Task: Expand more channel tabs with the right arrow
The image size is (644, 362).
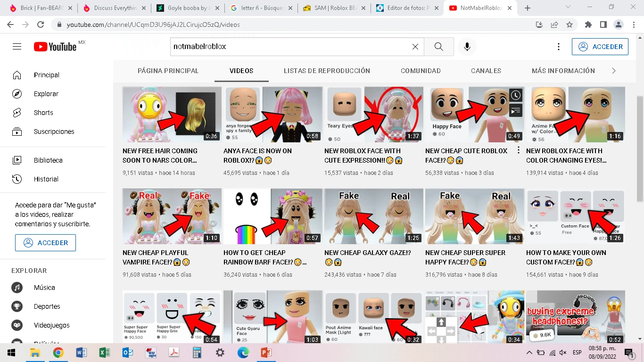Action: tap(614, 70)
